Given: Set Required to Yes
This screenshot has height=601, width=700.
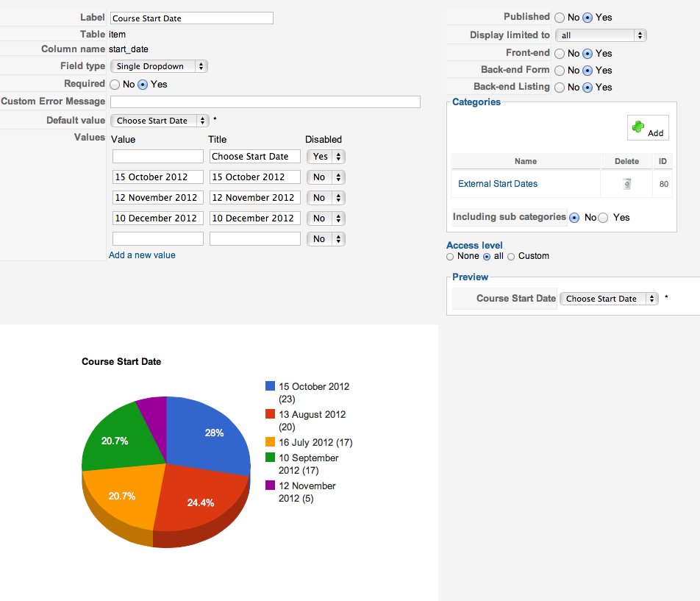Looking at the screenshot, I should (143, 85).
